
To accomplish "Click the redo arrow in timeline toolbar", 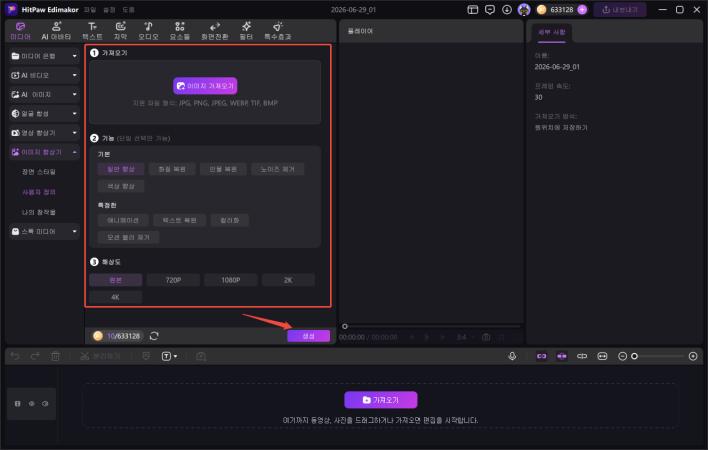I will click(x=35, y=356).
